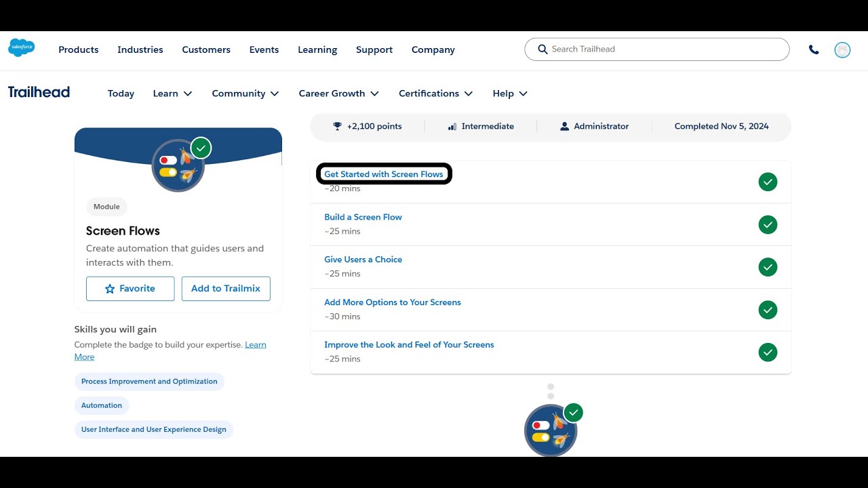Image resolution: width=868 pixels, height=488 pixels.
Task: Click the Administrator person icon
Action: pyautogui.click(x=564, y=126)
